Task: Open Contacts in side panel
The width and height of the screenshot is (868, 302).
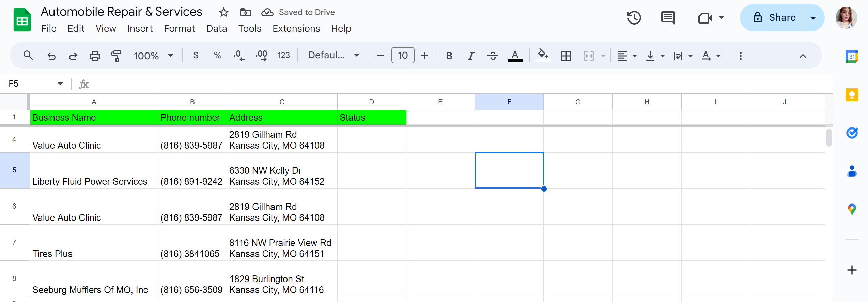Action: [852, 171]
